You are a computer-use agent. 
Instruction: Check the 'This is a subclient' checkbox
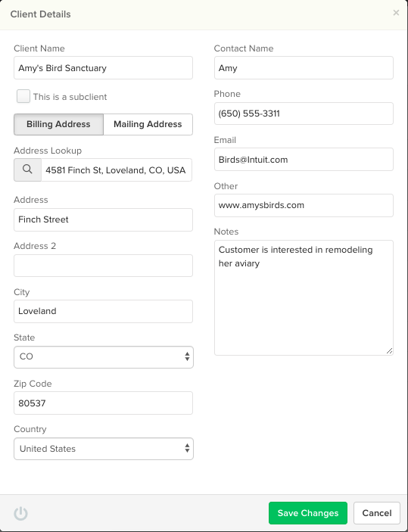point(23,96)
